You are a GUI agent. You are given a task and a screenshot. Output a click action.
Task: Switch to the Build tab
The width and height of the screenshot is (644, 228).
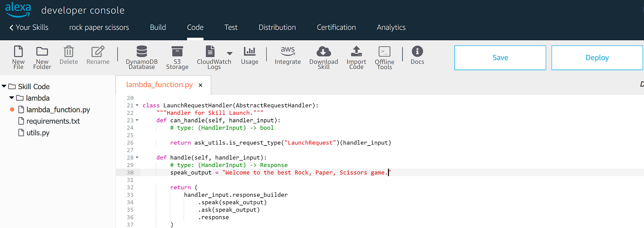pos(158,27)
